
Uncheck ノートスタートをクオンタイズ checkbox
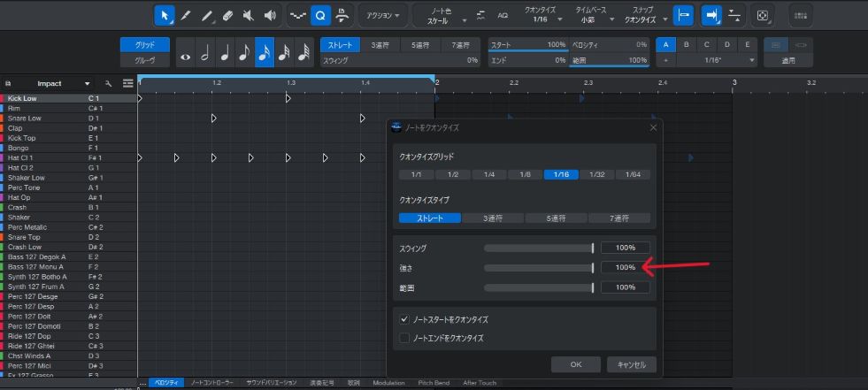pyautogui.click(x=404, y=319)
